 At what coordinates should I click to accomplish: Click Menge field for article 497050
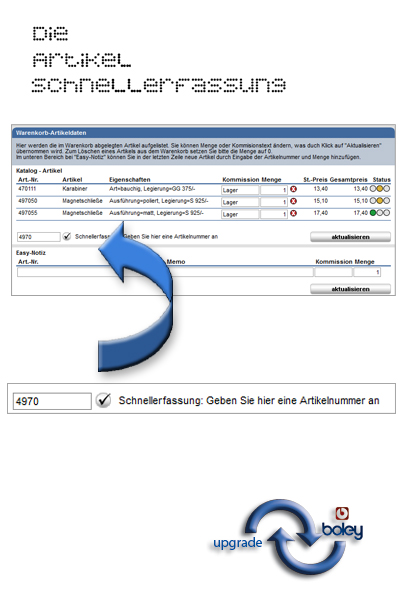tap(274, 202)
